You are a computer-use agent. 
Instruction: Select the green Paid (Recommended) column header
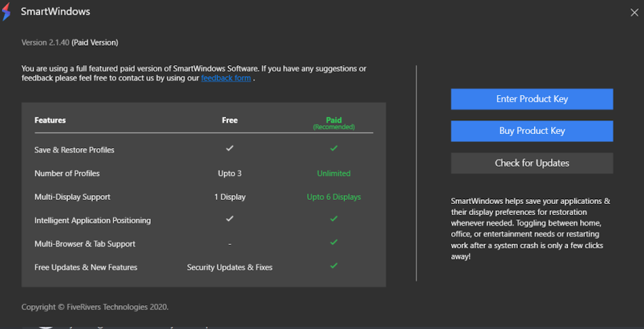click(x=334, y=122)
